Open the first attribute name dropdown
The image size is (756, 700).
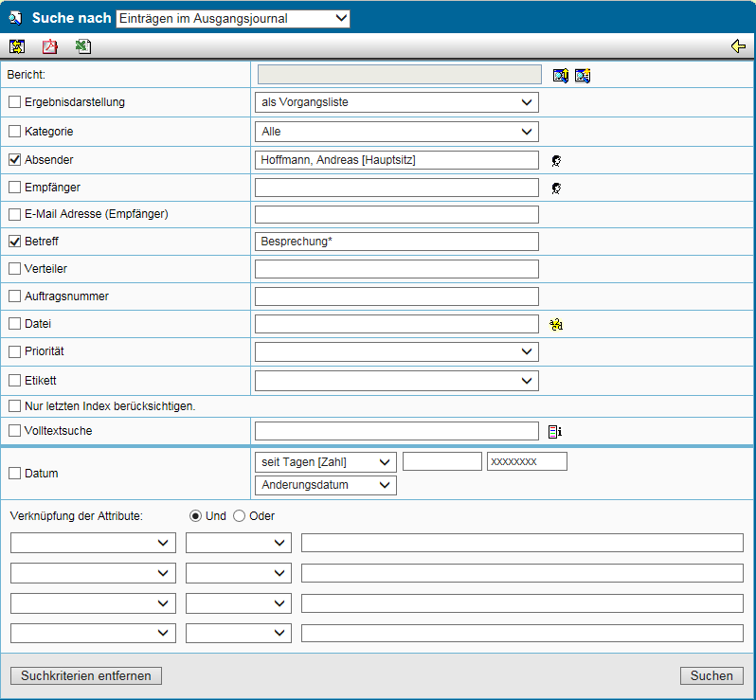click(93, 543)
